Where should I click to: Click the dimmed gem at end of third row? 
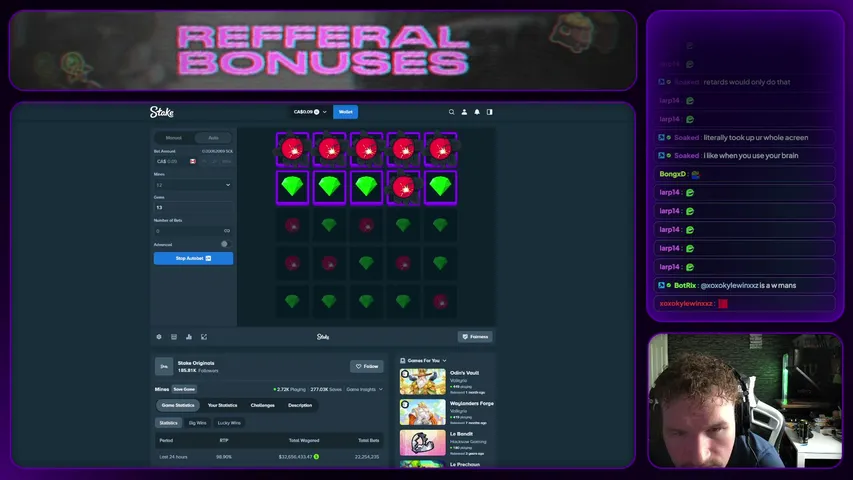click(x=440, y=225)
